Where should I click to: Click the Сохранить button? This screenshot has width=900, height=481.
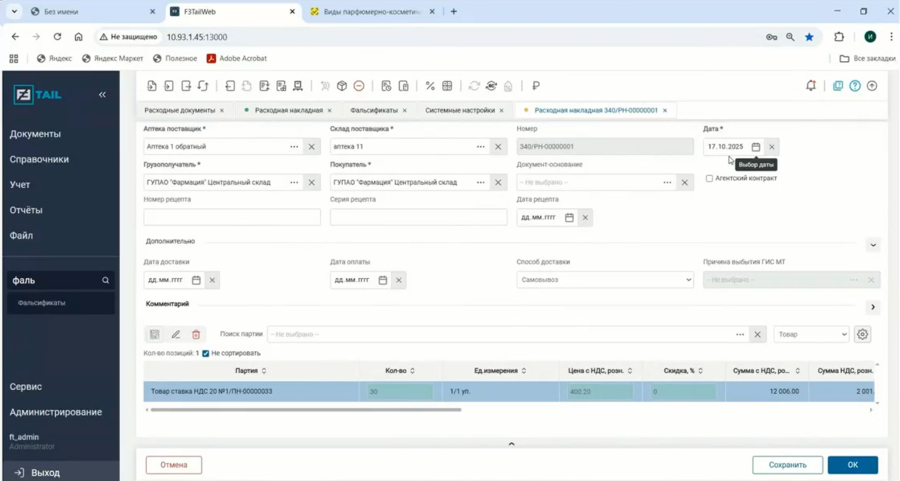pos(787,465)
